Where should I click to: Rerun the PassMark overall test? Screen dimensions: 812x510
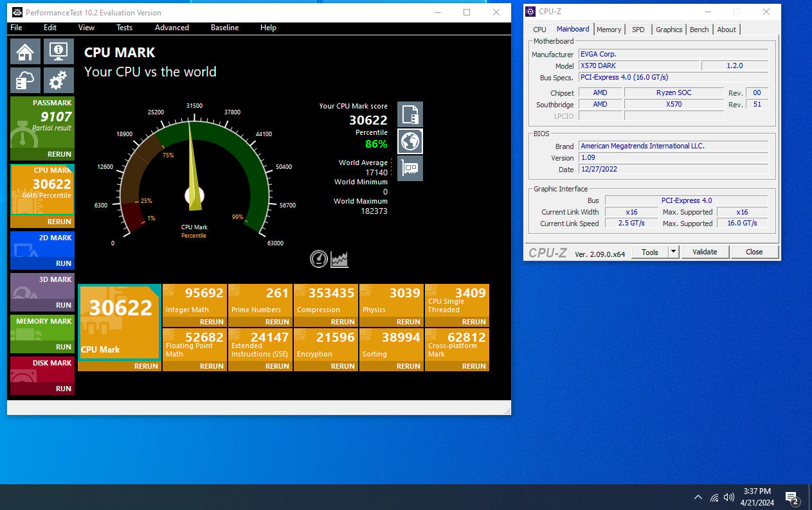(x=59, y=154)
